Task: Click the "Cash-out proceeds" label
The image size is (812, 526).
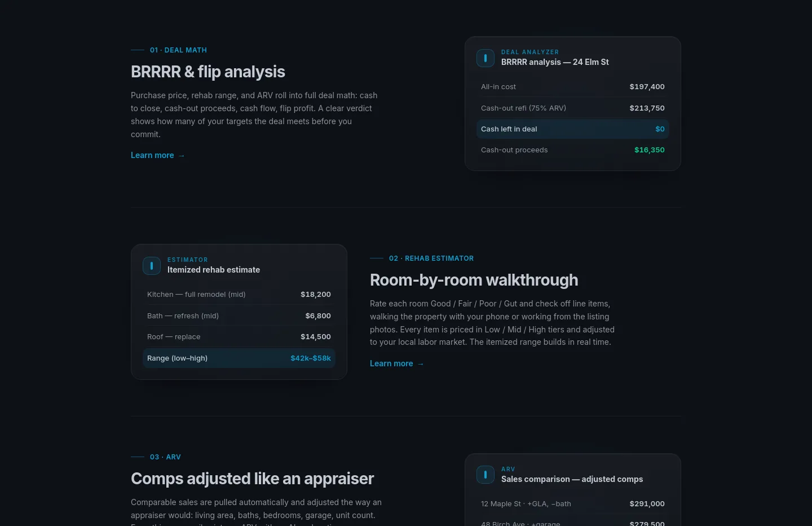Action: point(514,150)
